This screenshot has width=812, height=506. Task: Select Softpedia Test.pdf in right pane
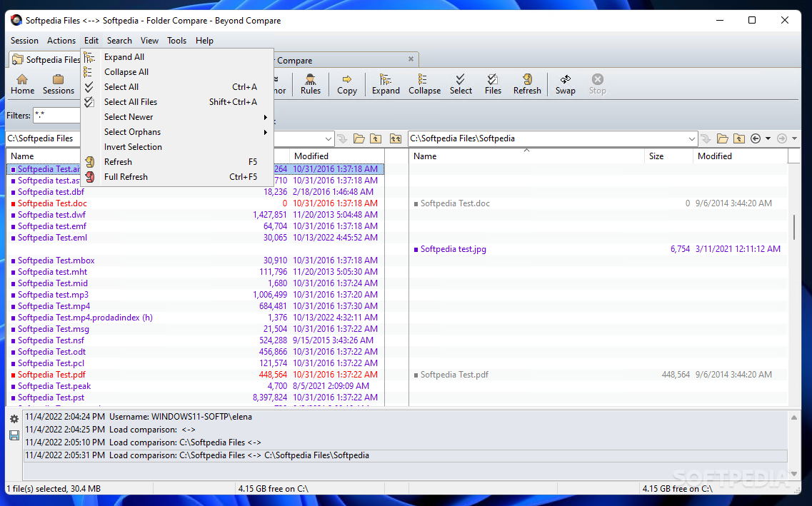(x=598, y=375)
